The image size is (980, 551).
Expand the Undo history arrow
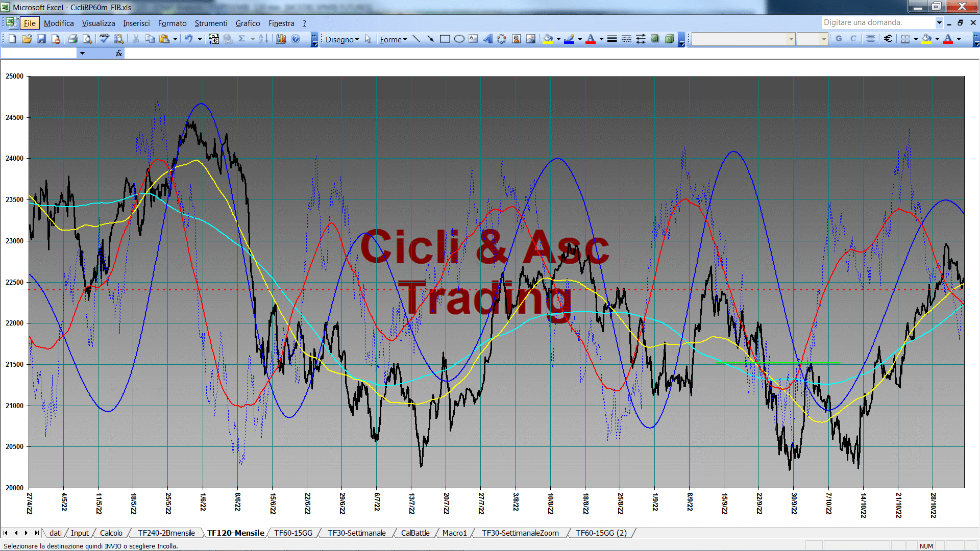200,39
